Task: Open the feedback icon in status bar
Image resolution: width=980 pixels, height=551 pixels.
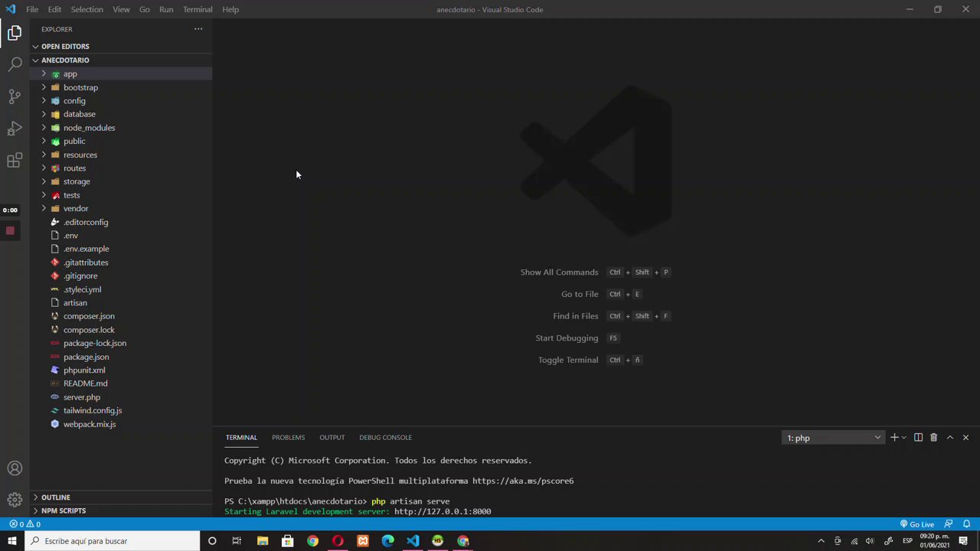Action: pyautogui.click(x=949, y=524)
